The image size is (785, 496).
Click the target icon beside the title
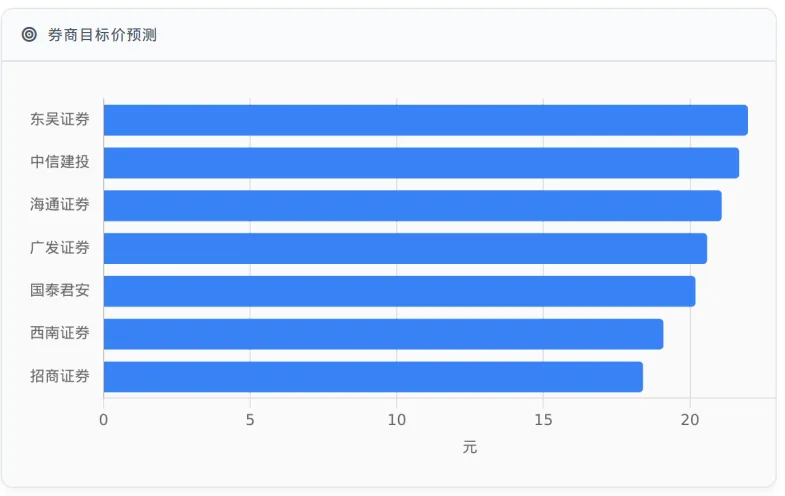pos(29,35)
